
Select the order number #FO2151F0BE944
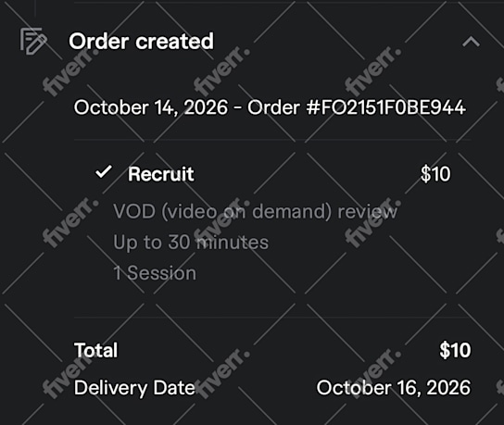(385, 107)
